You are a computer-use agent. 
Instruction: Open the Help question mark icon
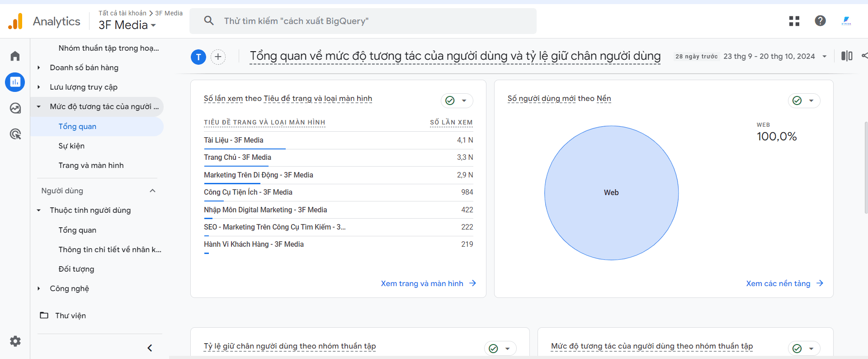(820, 21)
